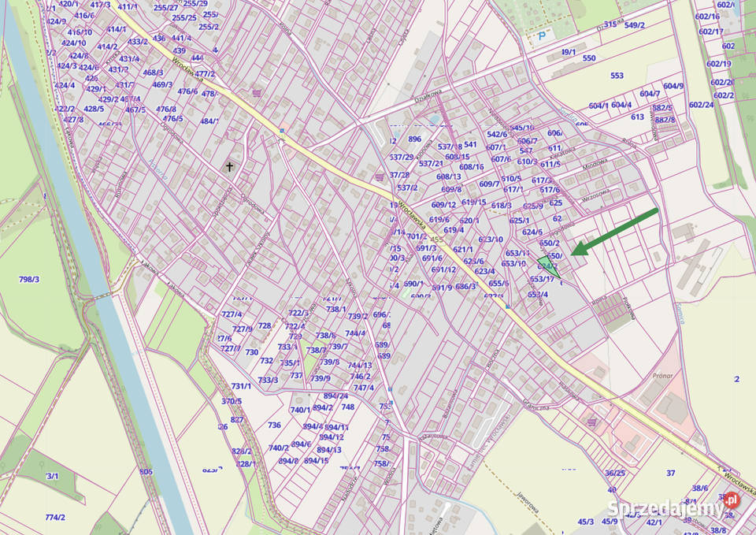This screenshot has height=535, width=756.
Task: Click the shop cart icon near parcel 478
Action: click(257, 92)
